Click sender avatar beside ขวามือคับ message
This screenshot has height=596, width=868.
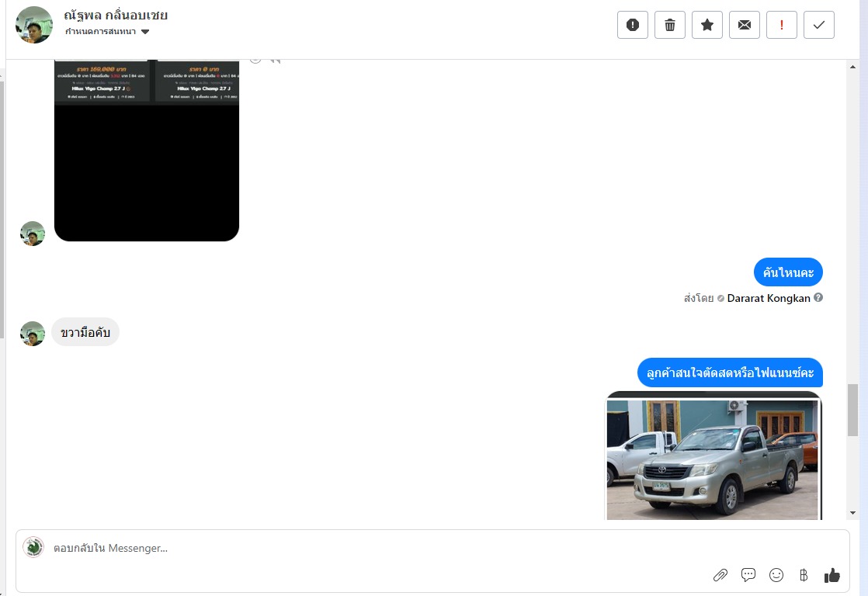(33, 334)
